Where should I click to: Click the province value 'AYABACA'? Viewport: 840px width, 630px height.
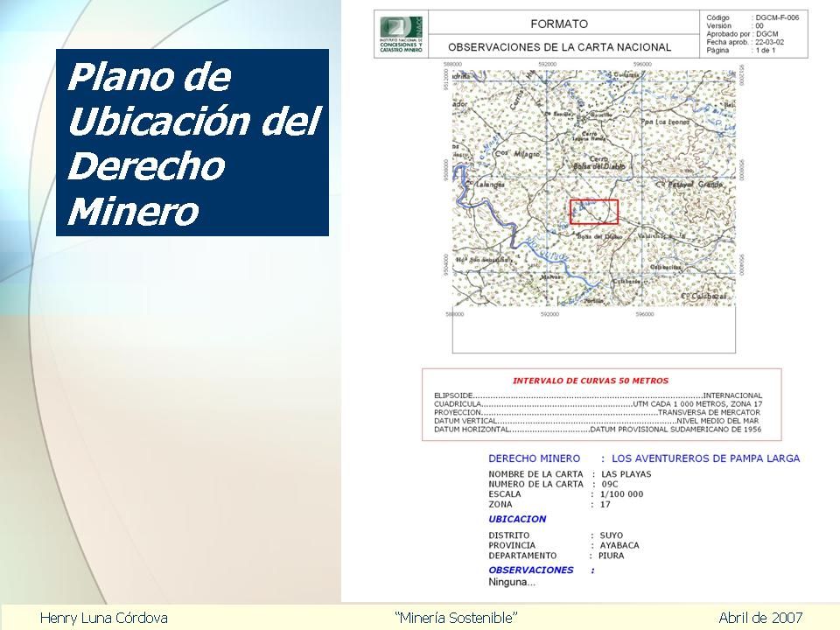point(619,545)
